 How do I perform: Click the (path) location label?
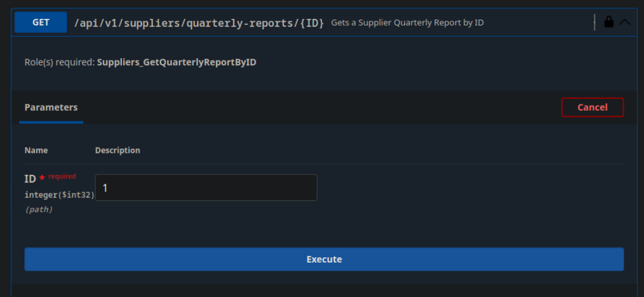[x=38, y=209]
